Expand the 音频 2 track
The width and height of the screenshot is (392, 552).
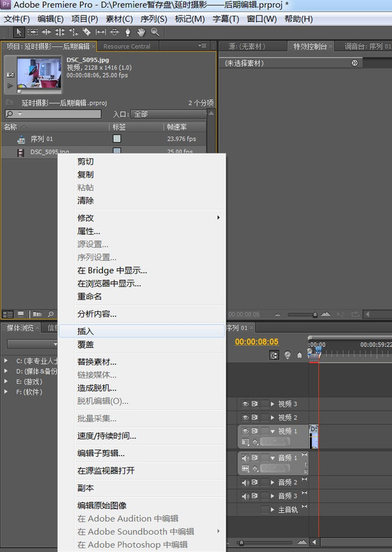[x=272, y=482]
